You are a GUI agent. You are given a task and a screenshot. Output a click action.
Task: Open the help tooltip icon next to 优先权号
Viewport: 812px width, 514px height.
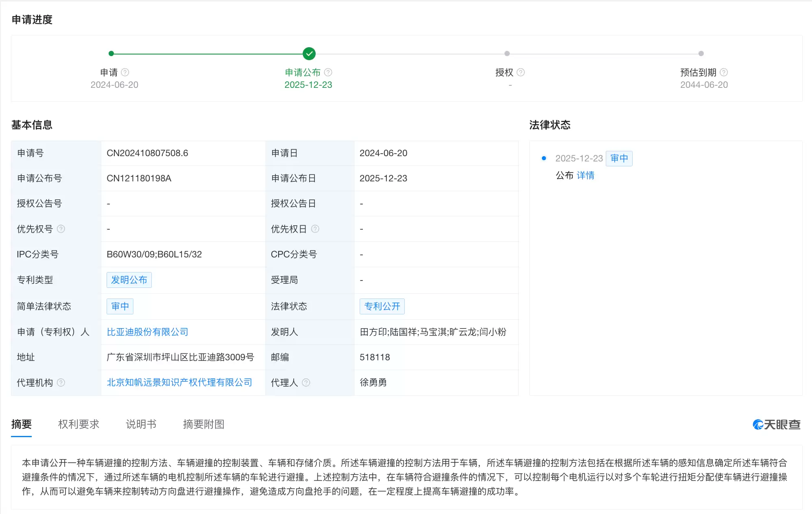pyautogui.click(x=62, y=229)
